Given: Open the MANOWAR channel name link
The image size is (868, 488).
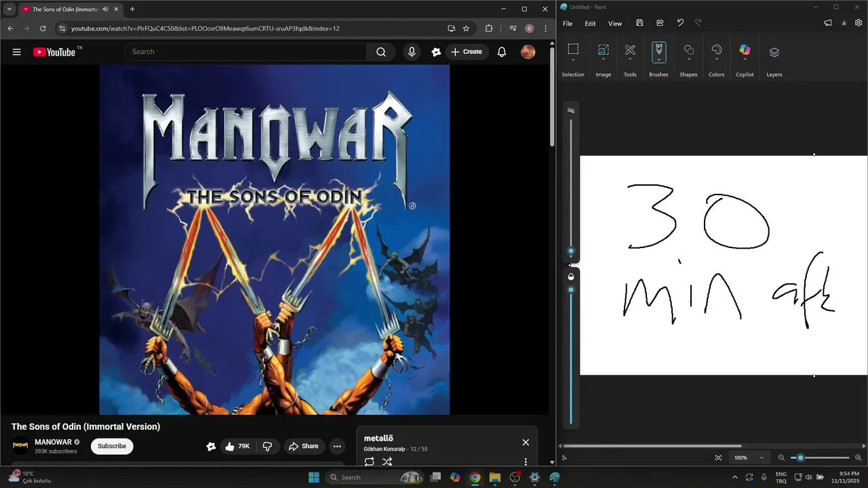Looking at the screenshot, I should 53,442.
